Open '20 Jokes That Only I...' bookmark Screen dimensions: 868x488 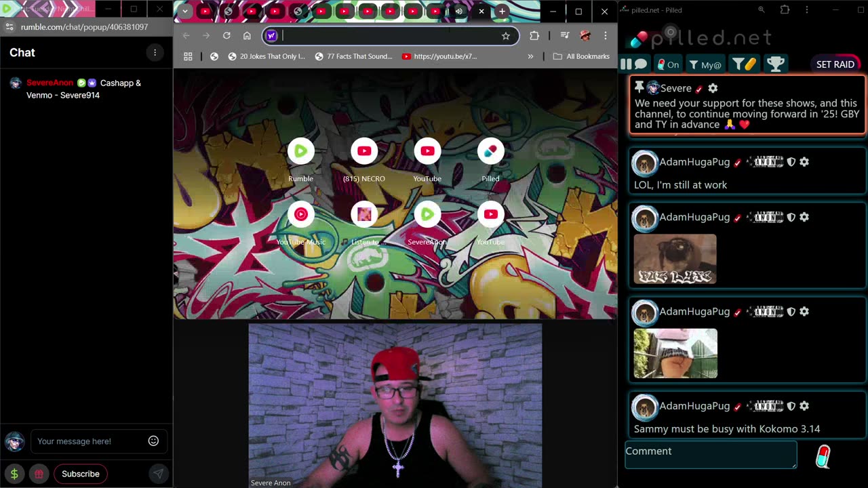coord(267,56)
